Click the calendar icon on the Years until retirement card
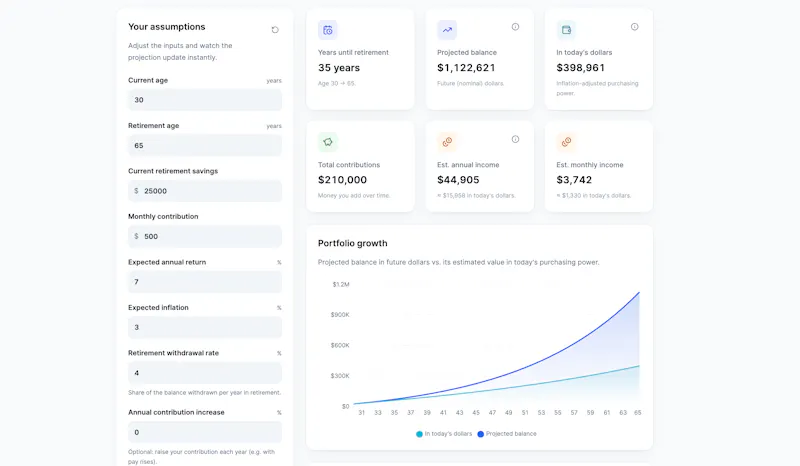Image resolution: width=800 pixels, height=466 pixels. pos(328,30)
